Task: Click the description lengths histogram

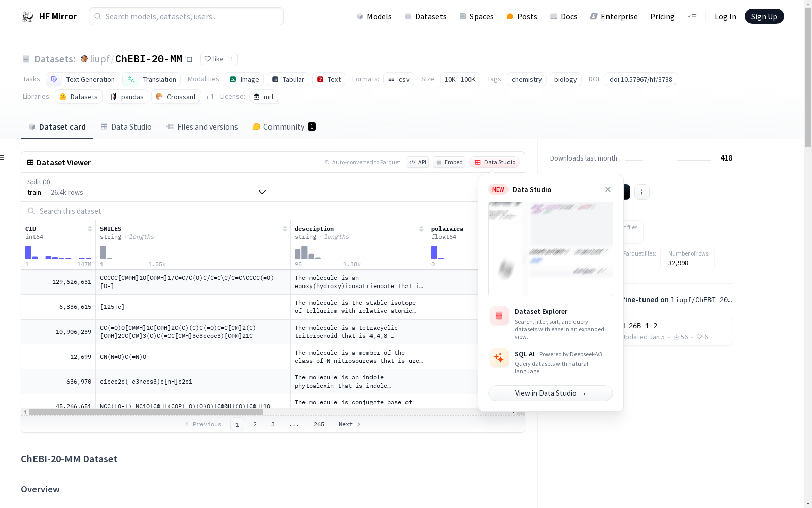Action: point(328,252)
